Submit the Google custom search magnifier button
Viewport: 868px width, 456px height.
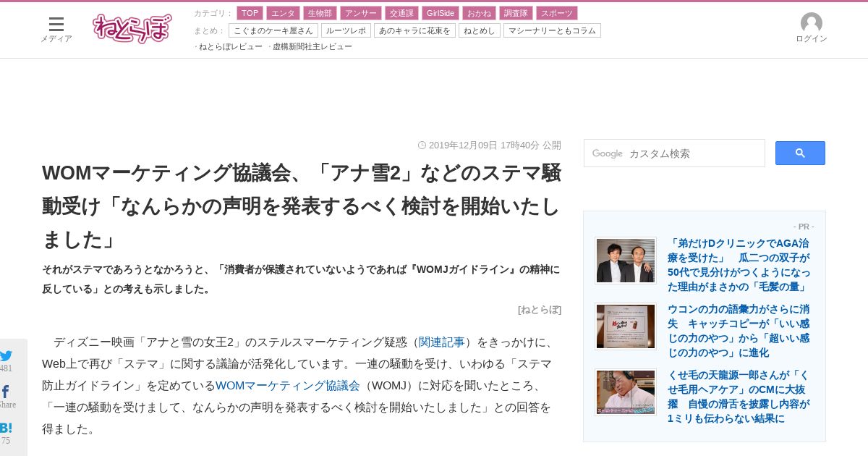pyautogui.click(x=800, y=153)
